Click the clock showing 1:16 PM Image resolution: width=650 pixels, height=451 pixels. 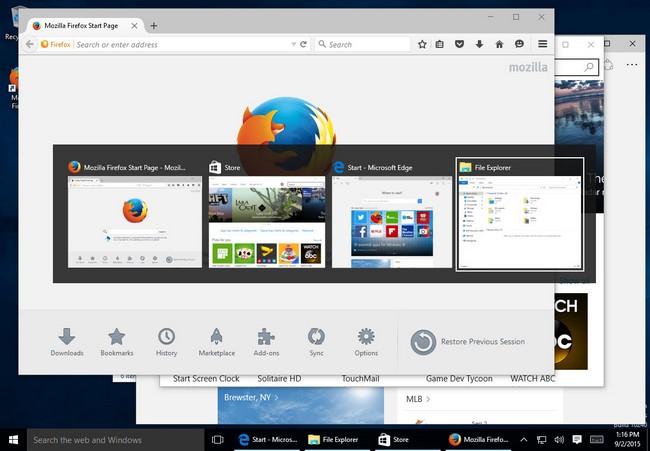click(x=627, y=434)
